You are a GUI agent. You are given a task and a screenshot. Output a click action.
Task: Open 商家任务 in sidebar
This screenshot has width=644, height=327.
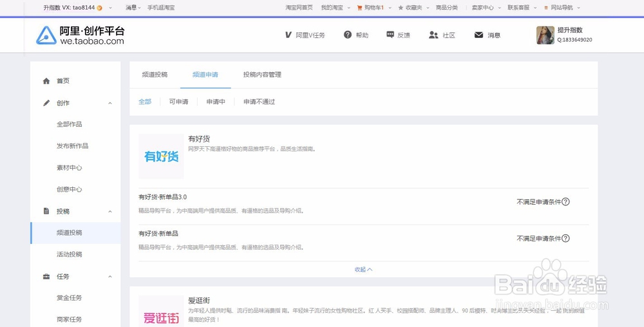tap(70, 320)
